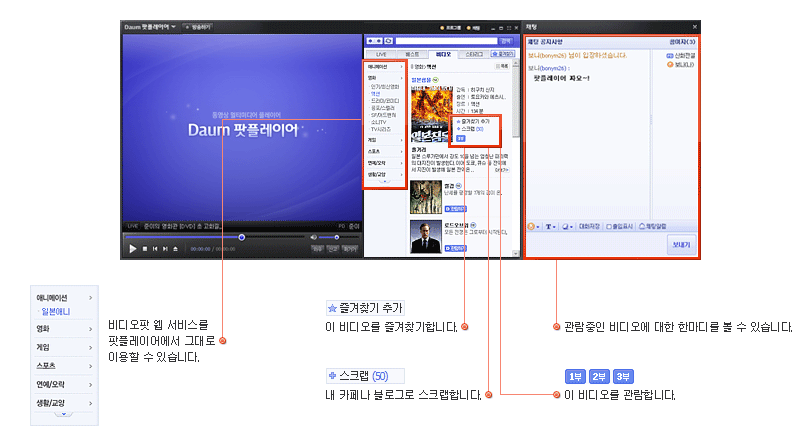792x426 pixels.
Task: Click the 1부 part button in legend
Action: click(x=575, y=376)
